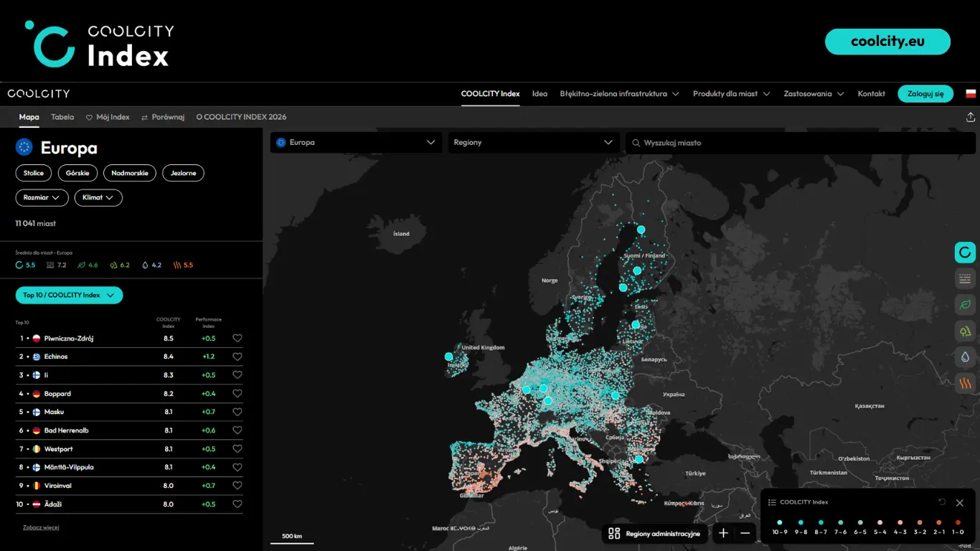Favorite Mänttä-Vilppula with heart icon
The width and height of the screenshot is (980, 551).
click(x=237, y=467)
